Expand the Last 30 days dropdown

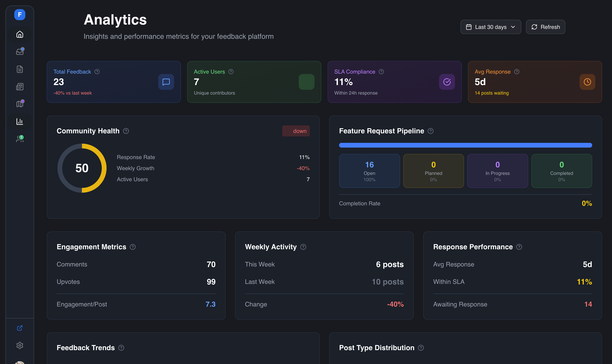(x=490, y=27)
